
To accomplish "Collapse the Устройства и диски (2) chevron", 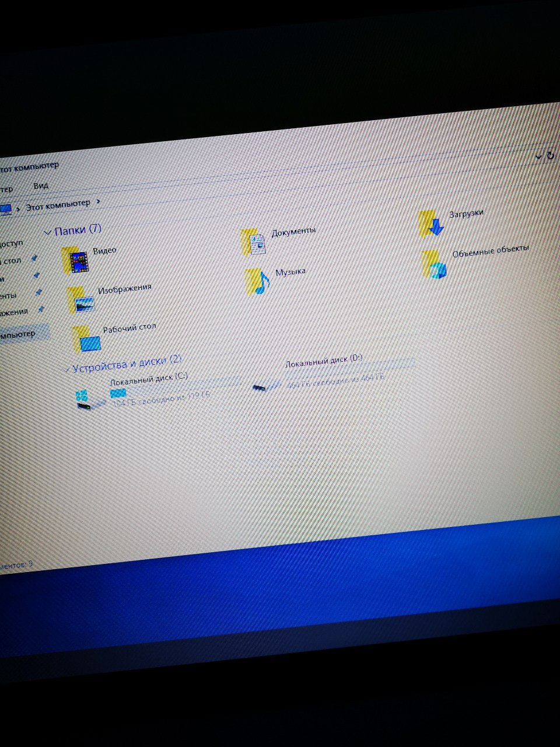I will coord(66,369).
